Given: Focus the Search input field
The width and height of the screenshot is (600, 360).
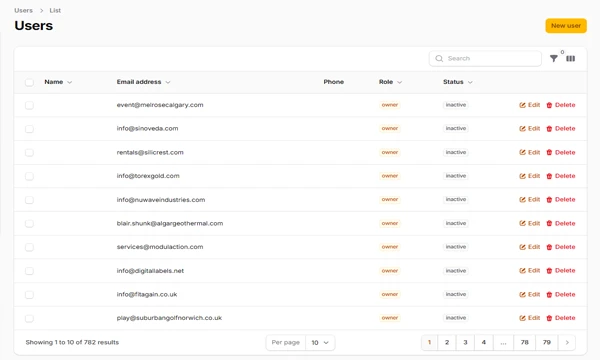Looking at the screenshot, I should click(x=485, y=59).
